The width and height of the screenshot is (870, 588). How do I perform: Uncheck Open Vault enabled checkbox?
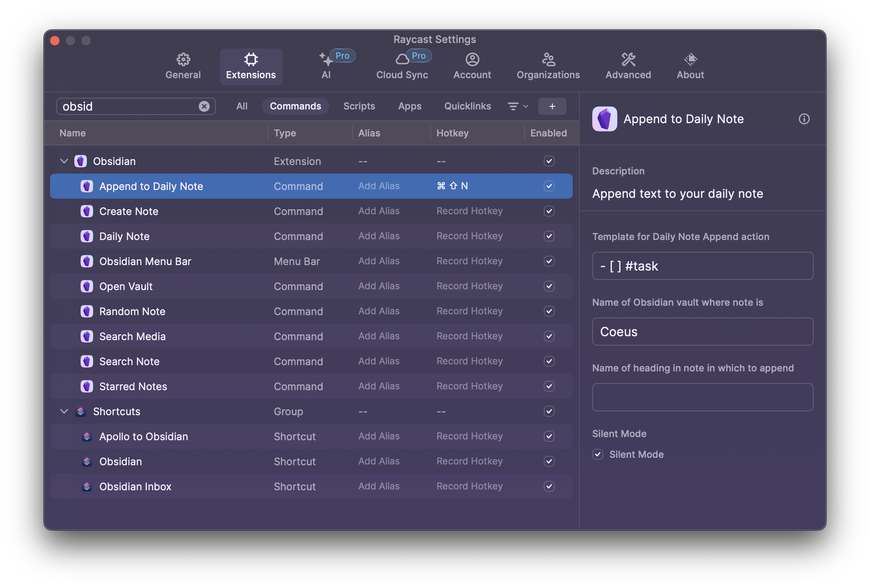point(549,286)
